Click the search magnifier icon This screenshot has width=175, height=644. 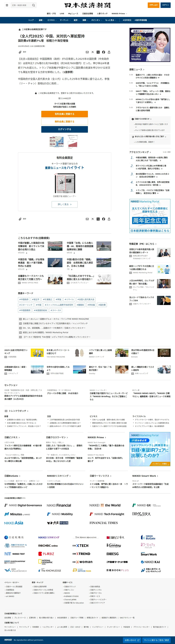pyautogui.click(x=33, y=5)
